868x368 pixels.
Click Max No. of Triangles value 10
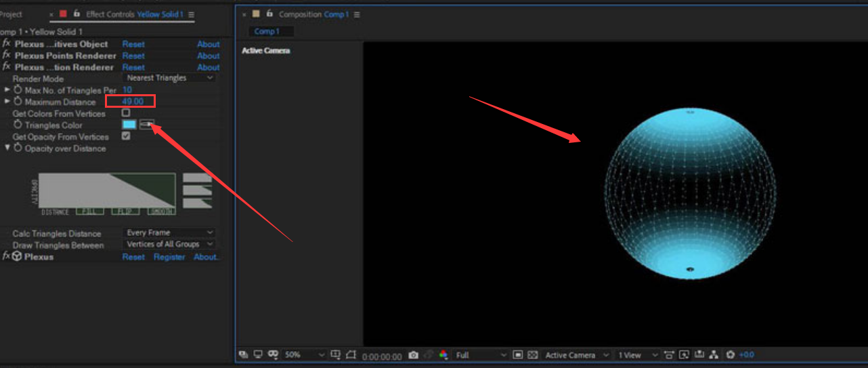pyautogui.click(x=127, y=89)
